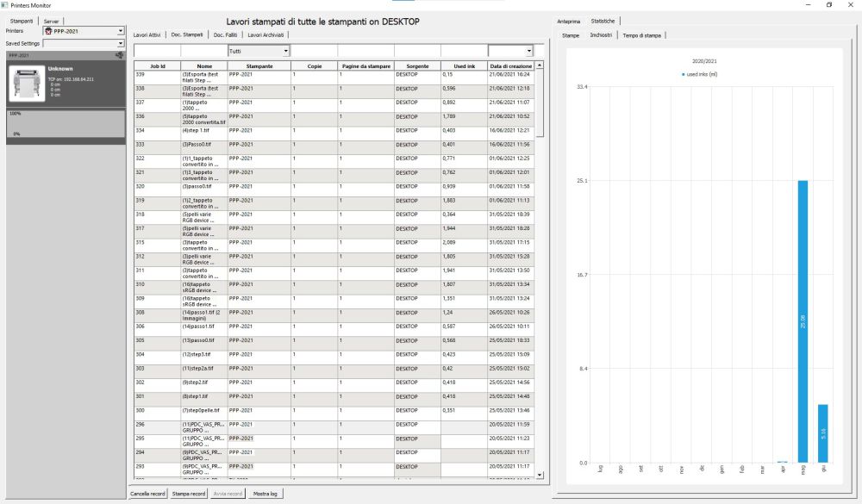The width and height of the screenshot is (862, 504).
Task: Click the Copie filter field above the table
Action: pos(314,51)
